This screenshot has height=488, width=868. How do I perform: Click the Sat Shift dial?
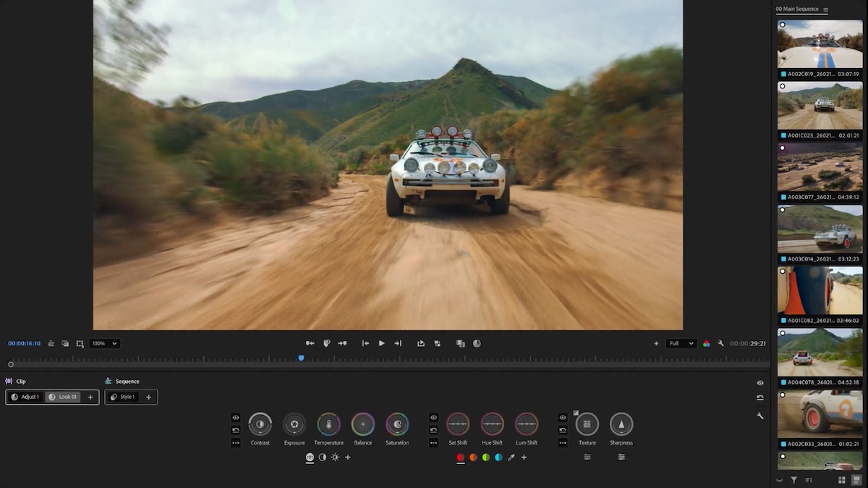click(458, 424)
